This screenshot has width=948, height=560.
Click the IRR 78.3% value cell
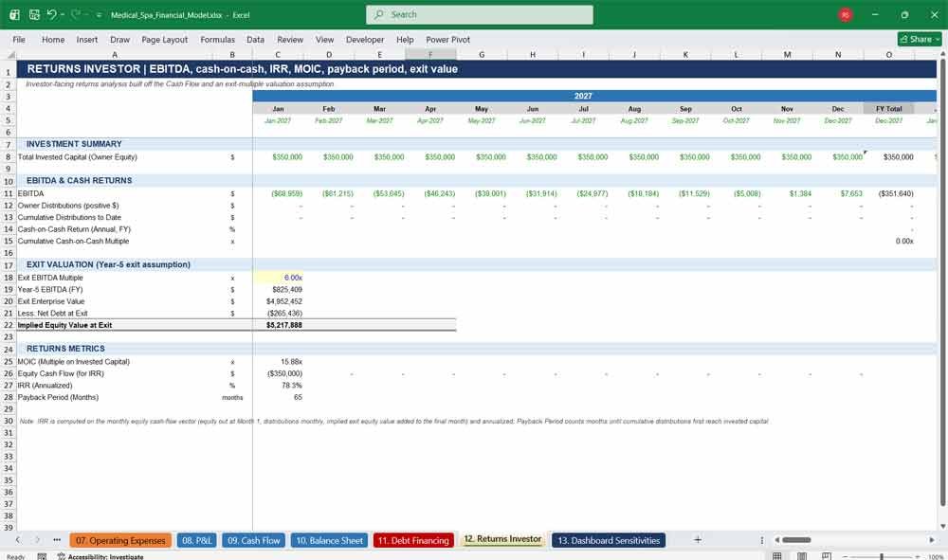pos(278,386)
